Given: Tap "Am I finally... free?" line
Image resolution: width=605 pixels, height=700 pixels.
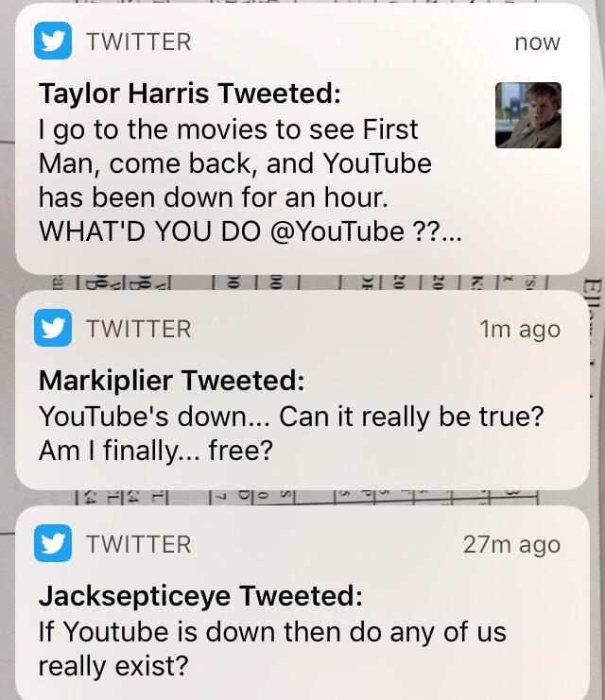Looking at the screenshot, I should click(x=155, y=452).
